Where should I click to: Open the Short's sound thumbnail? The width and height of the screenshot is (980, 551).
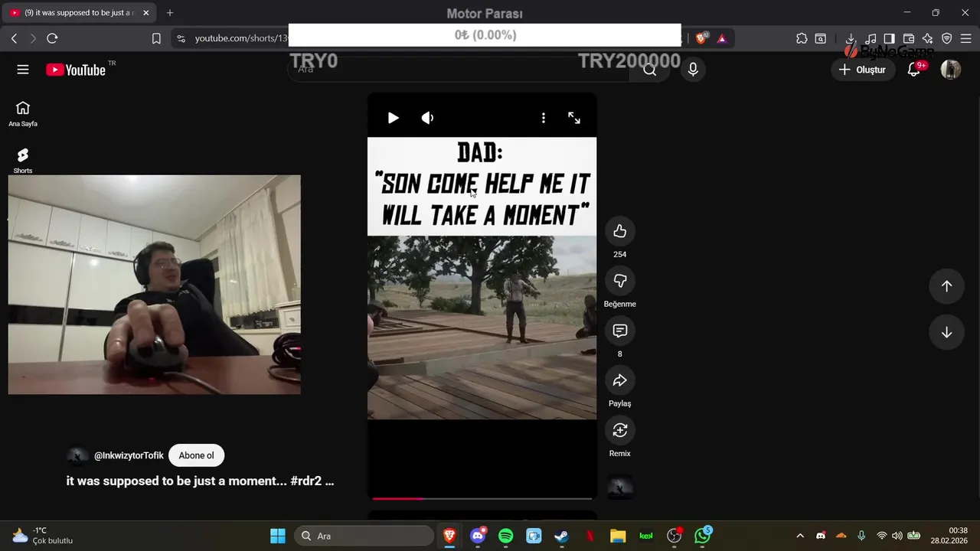620,487
